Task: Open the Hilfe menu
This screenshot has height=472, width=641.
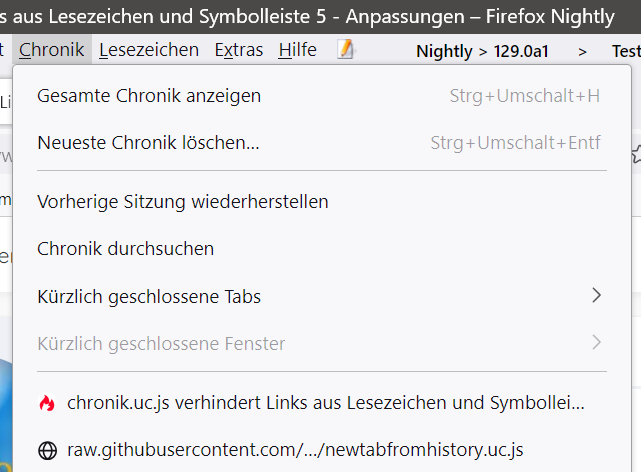Action: click(x=297, y=49)
